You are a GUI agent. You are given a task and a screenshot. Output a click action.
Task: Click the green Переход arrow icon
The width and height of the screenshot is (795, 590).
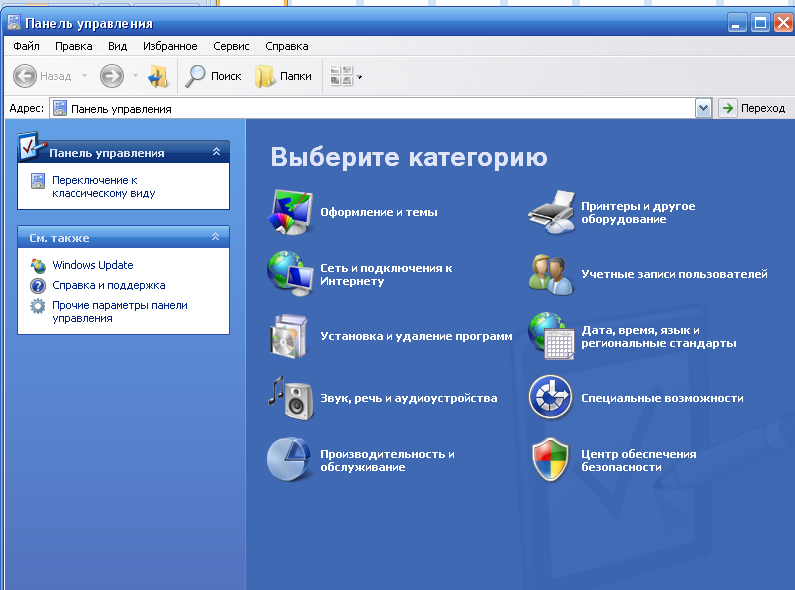[728, 108]
